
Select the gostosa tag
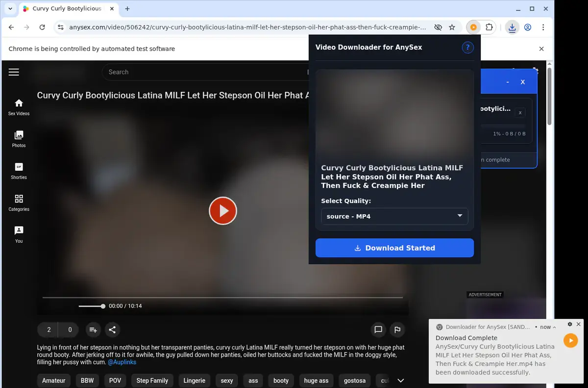point(355,381)
